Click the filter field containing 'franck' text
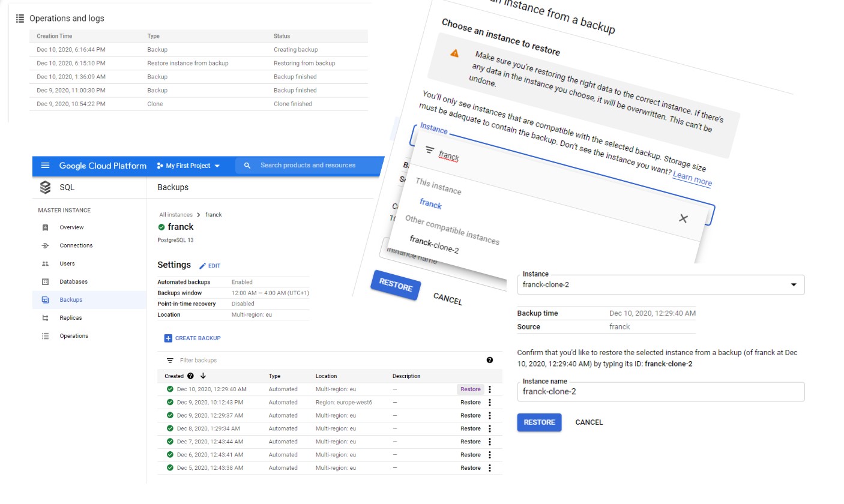This screenshot has width=844, height=504. tap(448, 156)
